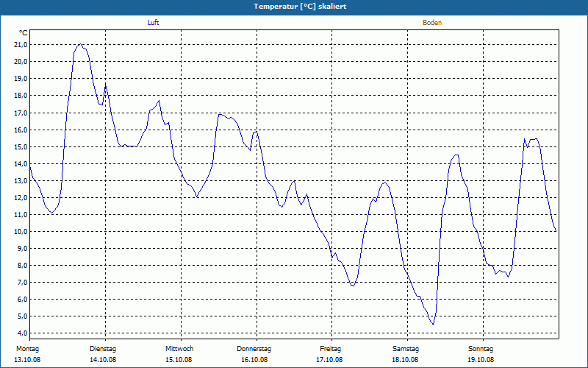Select the Boden legend label
This screenshot has width=588, height=368.
(x=432, y=23)
